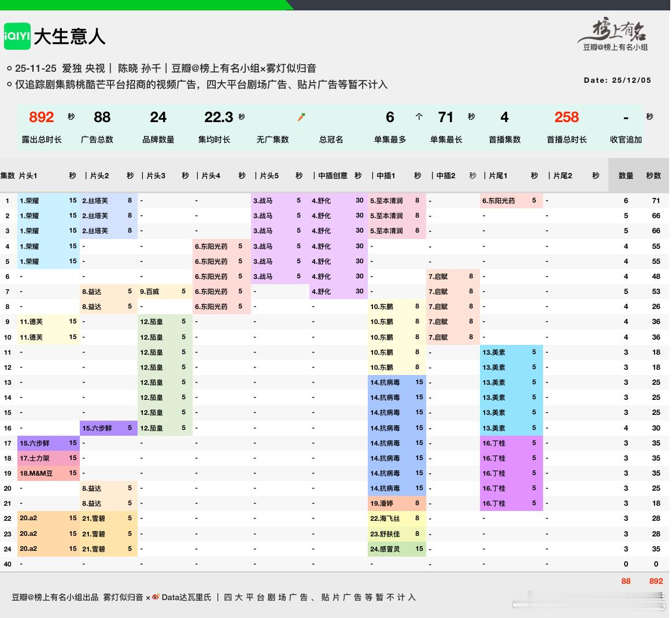
Task: Click 15.六步鲜 in episode 16 row
Action: click(x=97, y=428)
